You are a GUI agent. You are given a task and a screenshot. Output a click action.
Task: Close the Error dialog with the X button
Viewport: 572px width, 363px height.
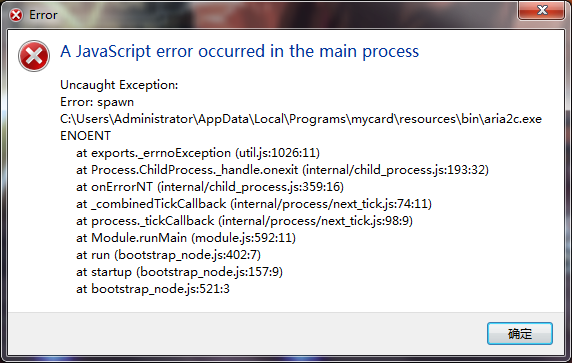541,10
